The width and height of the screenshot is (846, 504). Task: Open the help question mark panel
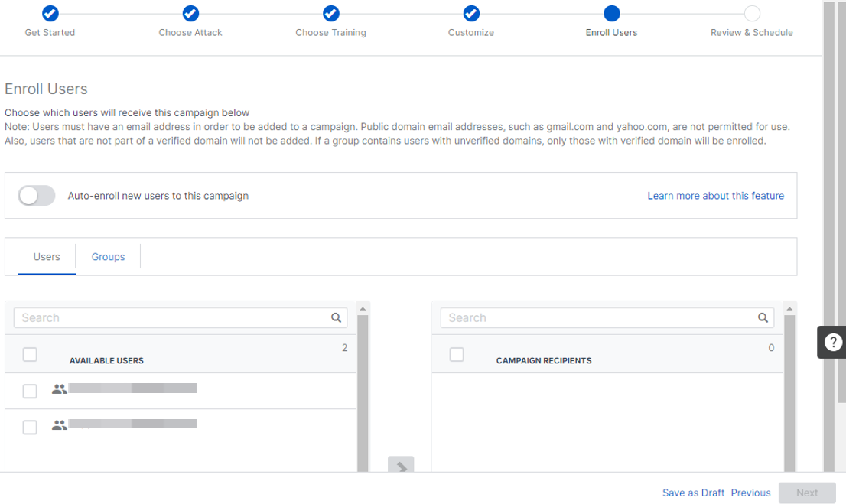point(832,342)
